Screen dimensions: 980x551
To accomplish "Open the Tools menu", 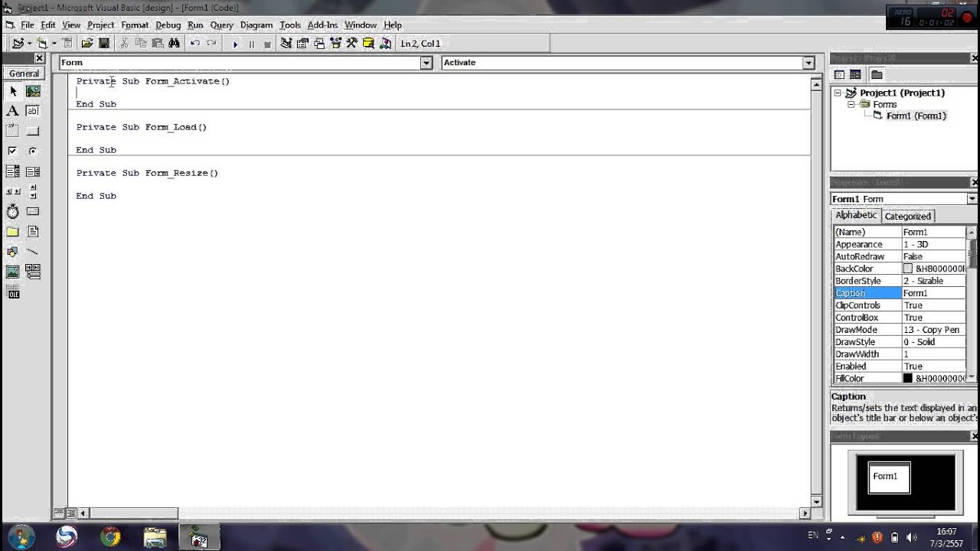I will point(290,25).
